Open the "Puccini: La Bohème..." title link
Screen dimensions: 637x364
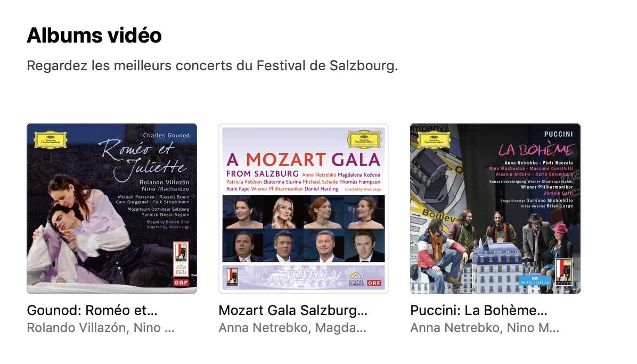coord(479,311)
